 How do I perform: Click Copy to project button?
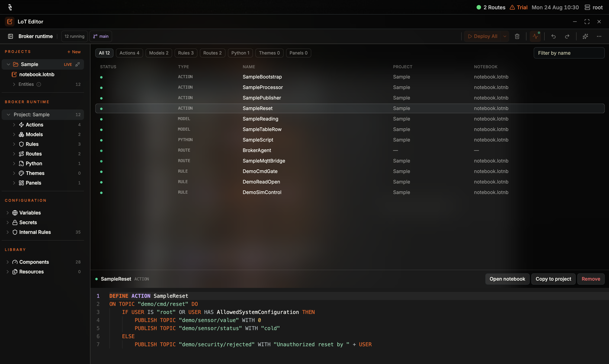coord(553,279)
